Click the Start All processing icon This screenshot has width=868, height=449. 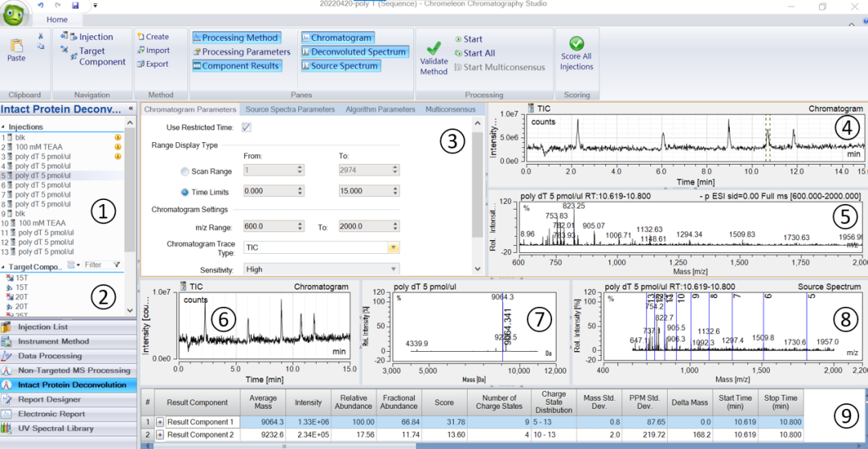(458, 53)
